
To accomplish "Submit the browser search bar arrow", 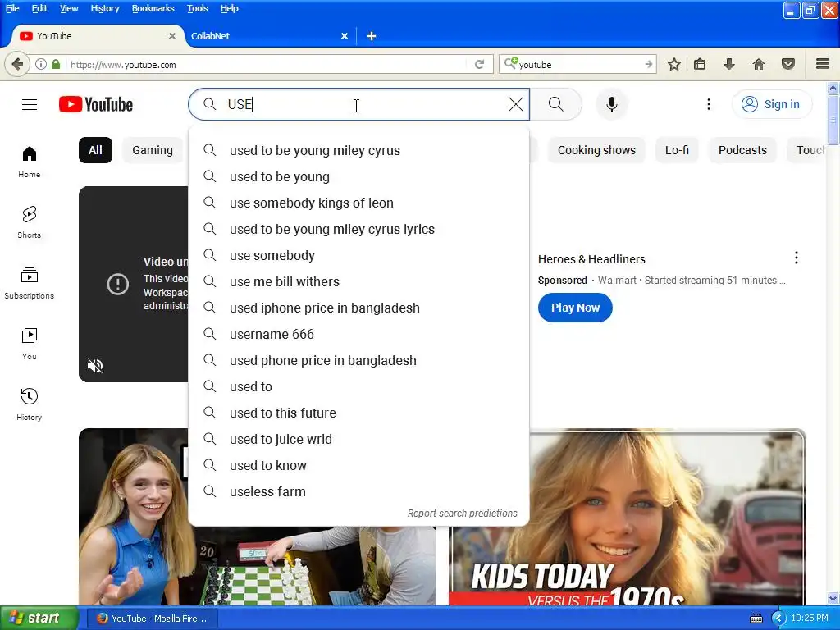I will 649,64.
